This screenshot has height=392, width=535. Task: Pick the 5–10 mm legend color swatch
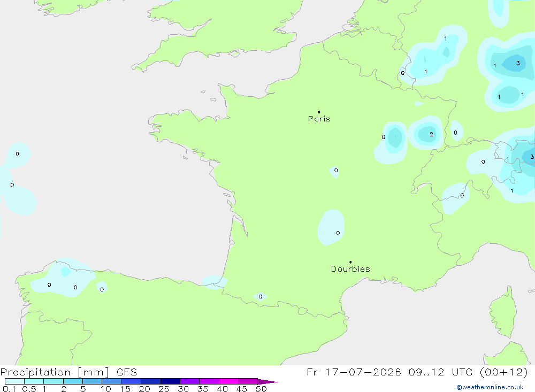click(x=93, y=381)
